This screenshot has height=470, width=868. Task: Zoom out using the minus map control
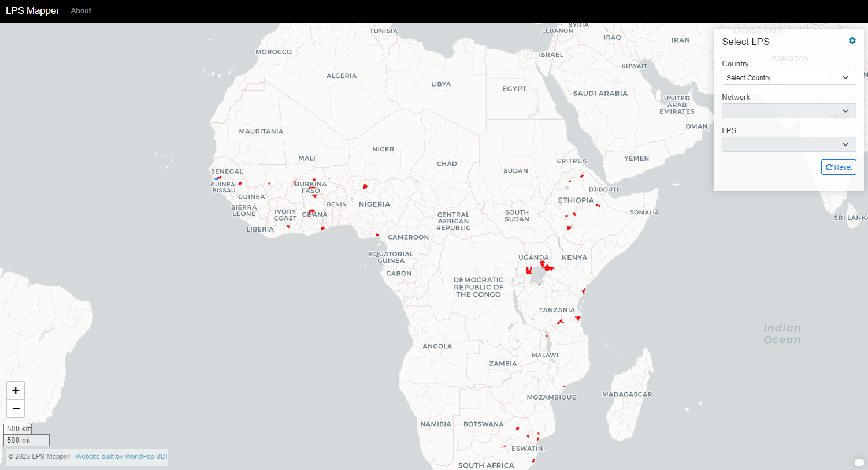click(x=15, y=408)
